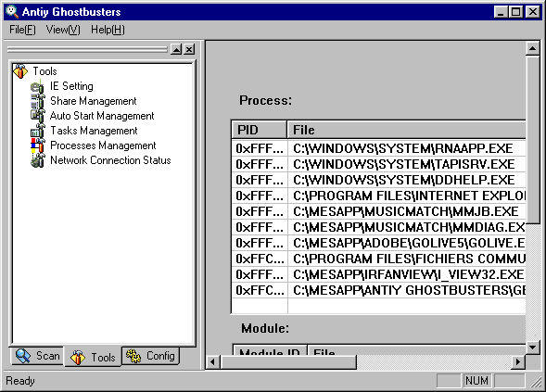Image resolution: width=546 pixels, height=392 pixels.
Task: Click the Network Connection Status icon
Action: [37, 160]
